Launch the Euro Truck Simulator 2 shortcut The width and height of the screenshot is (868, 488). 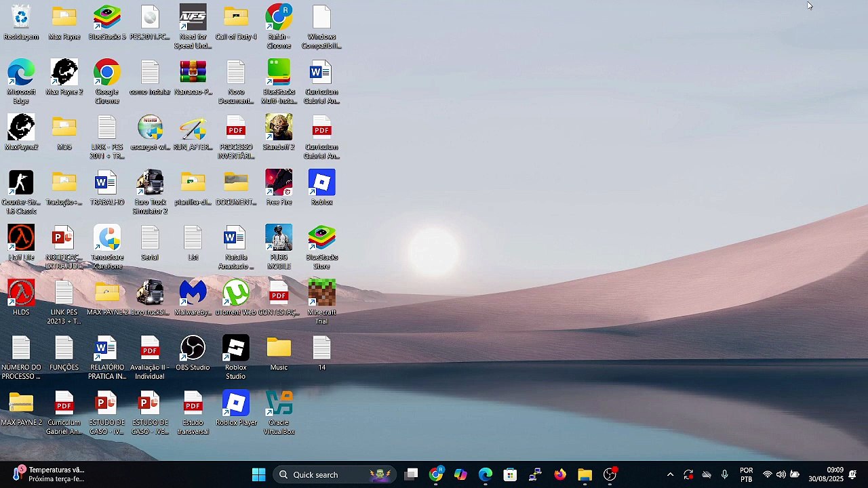click(x=150, y=192)
